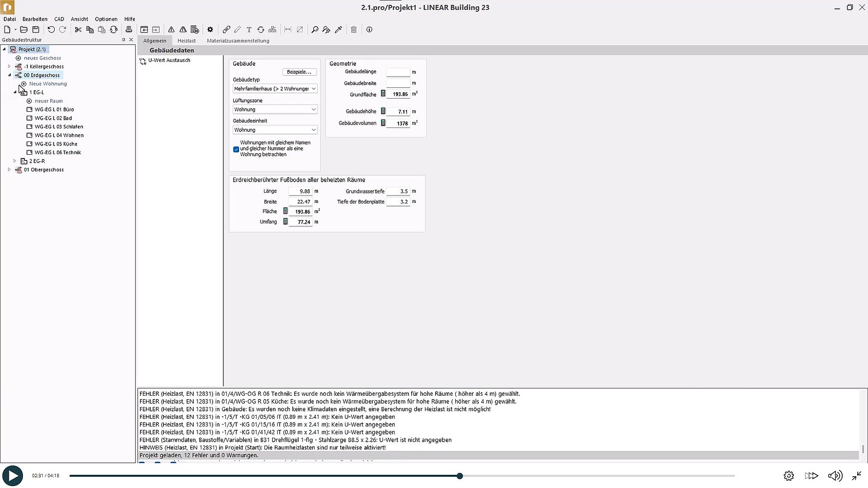Click the calculator icon beside Gebäudehöhe
Screen dimensions: 868x488
[x=383, y=111]
